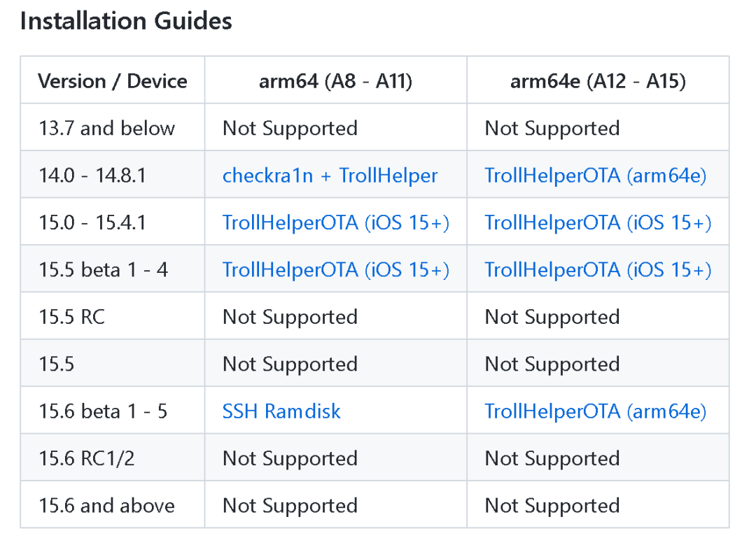The image size is (756, 538).
Task: Click arm64e TrollHelperOTA (iOS 15+) link for 15.0 - 15.4.1
Action: (x=598, y=222)
